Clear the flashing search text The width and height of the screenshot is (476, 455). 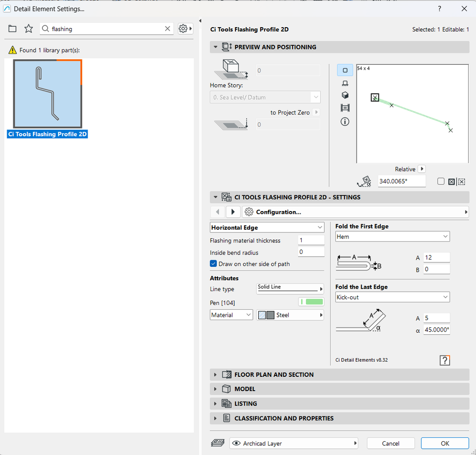167,29
